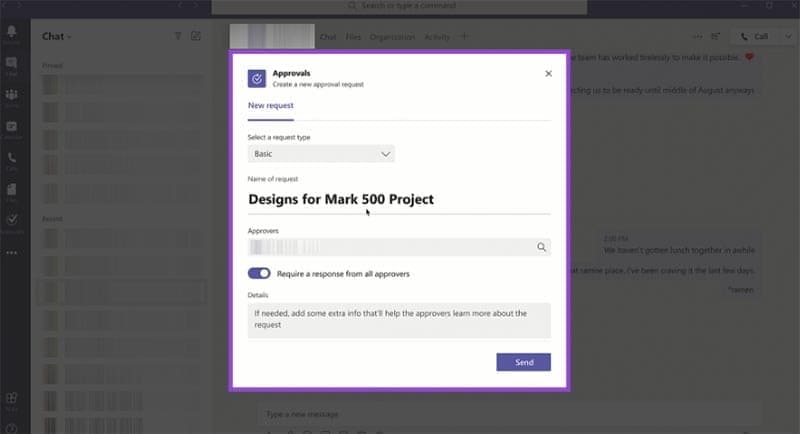Open Teams icon in left sidebar
800x434 pixels.
point(11,96)
